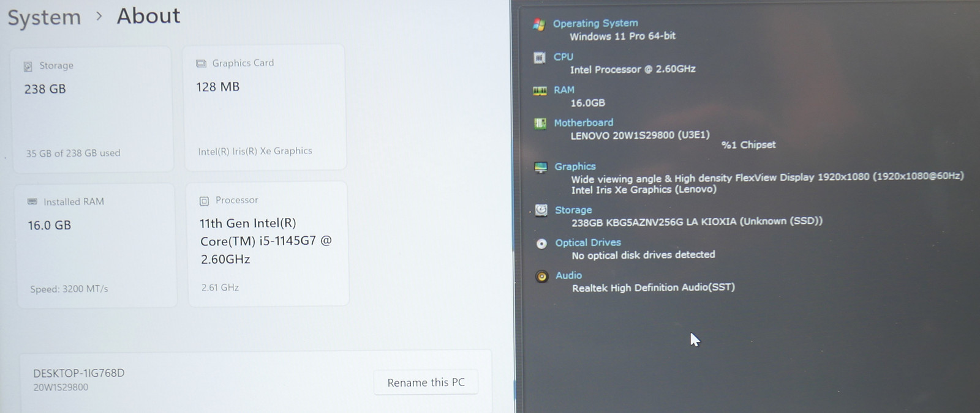Image resolution: width=980 pixels, height=413 pixels.
Task: Click the About breadcrumb heading
Action: point(149,16)
